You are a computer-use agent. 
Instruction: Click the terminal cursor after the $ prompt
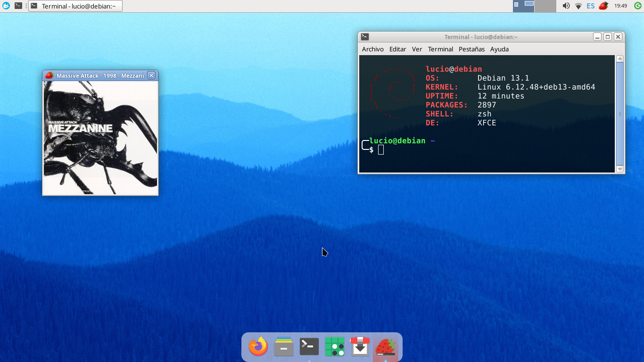[381, 150]
